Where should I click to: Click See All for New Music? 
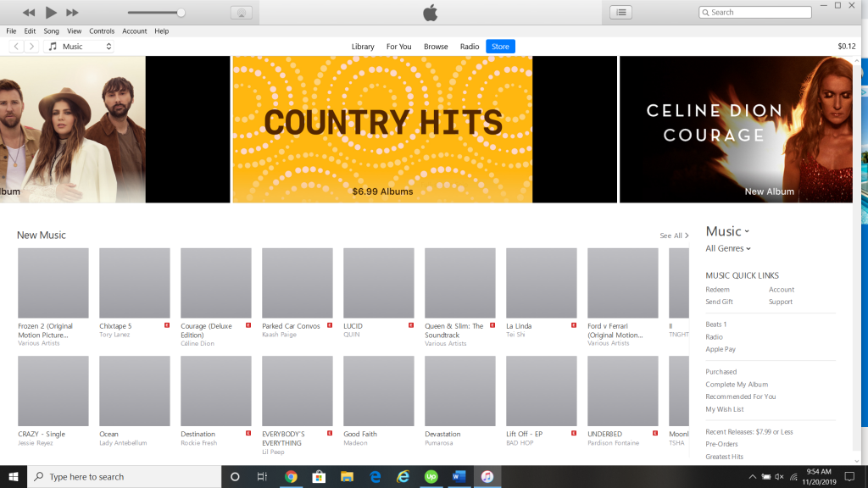point(673,236)
